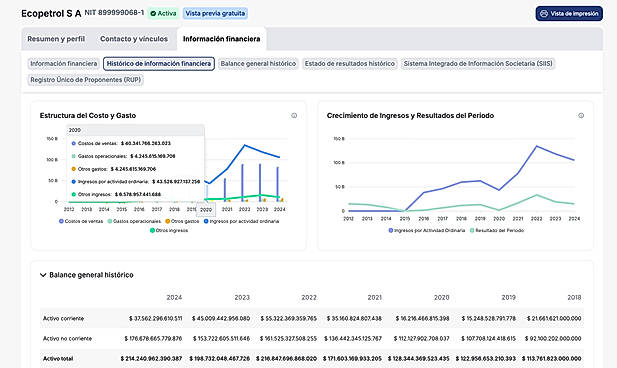
Task: Click Activo corriente 2018 value $ 21.661.621.000.000
Action: tap(554, 318)
